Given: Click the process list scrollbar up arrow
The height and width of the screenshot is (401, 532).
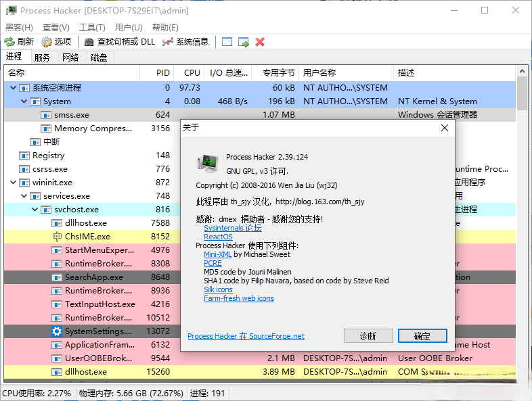Looking at the screenshot, I should pyautogui.click(x=522, y=71).
